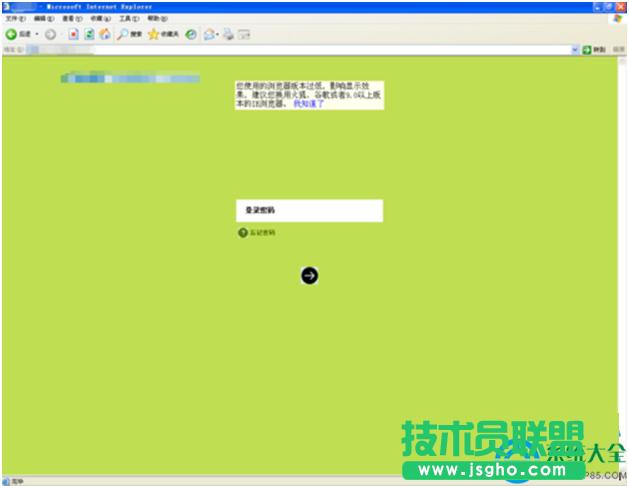Click the green Back arrow button

click(x=11, y=34)
